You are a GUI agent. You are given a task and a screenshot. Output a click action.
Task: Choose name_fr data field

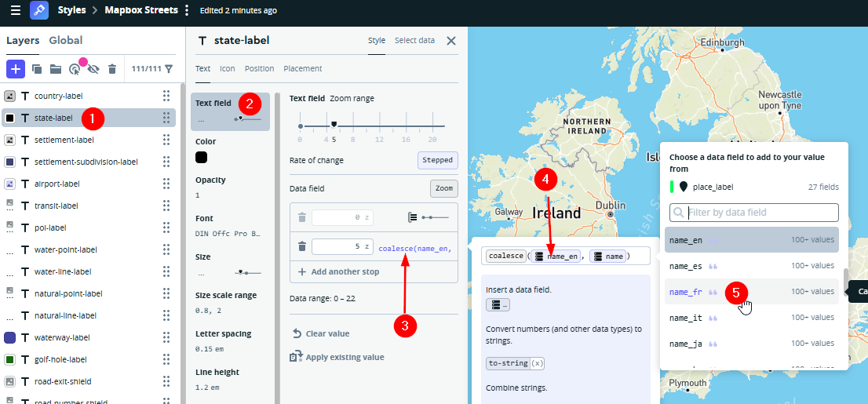coord(752,292)
